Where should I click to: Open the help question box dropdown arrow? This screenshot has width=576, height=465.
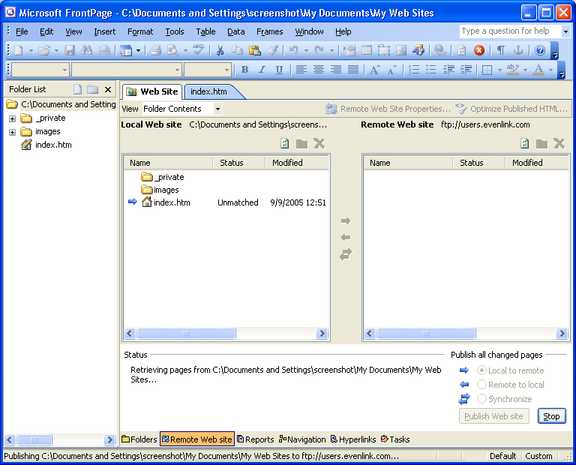(565, 32)
